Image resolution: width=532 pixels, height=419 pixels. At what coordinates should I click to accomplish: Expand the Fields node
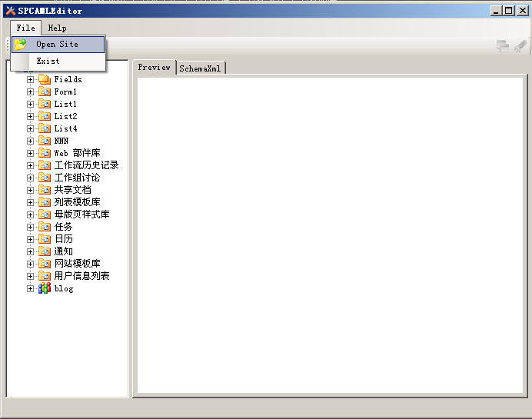pos(30,79)
